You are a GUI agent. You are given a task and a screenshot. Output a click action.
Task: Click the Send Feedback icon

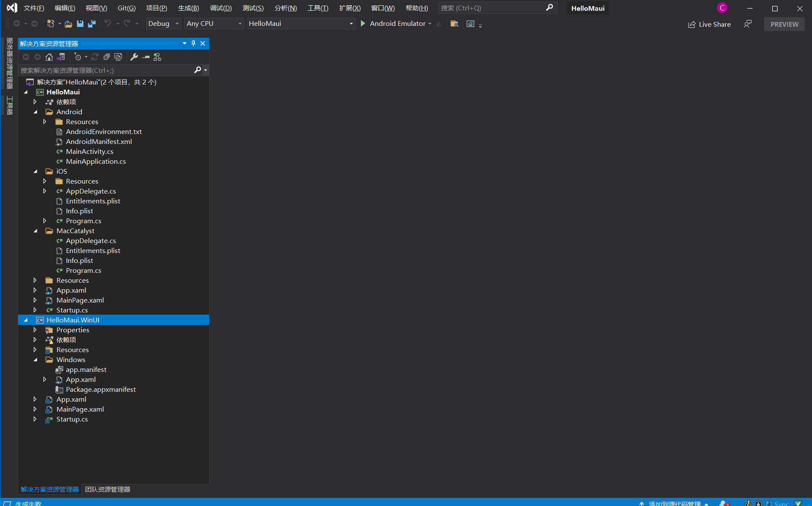click(x=748, y=24)
